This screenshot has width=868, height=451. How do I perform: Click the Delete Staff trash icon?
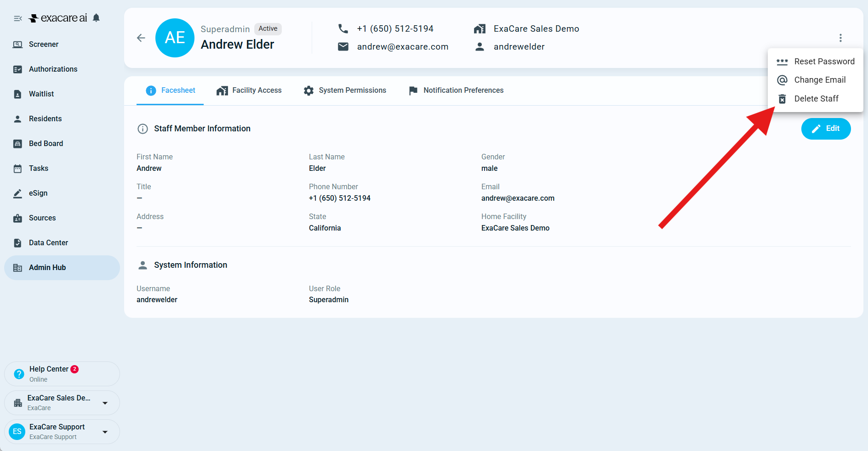pyautogui.click(x=782, y=99)
